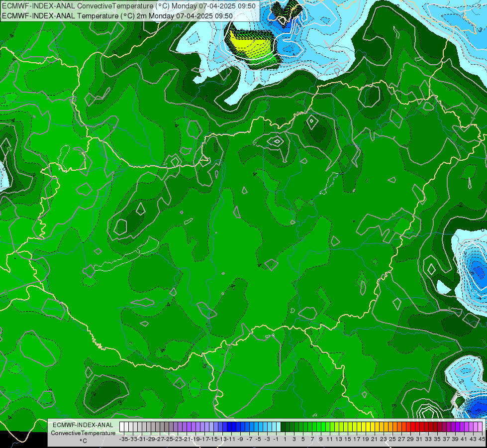Click the -5 legend value
Screen dimensions: 487x448
[258, 439]
